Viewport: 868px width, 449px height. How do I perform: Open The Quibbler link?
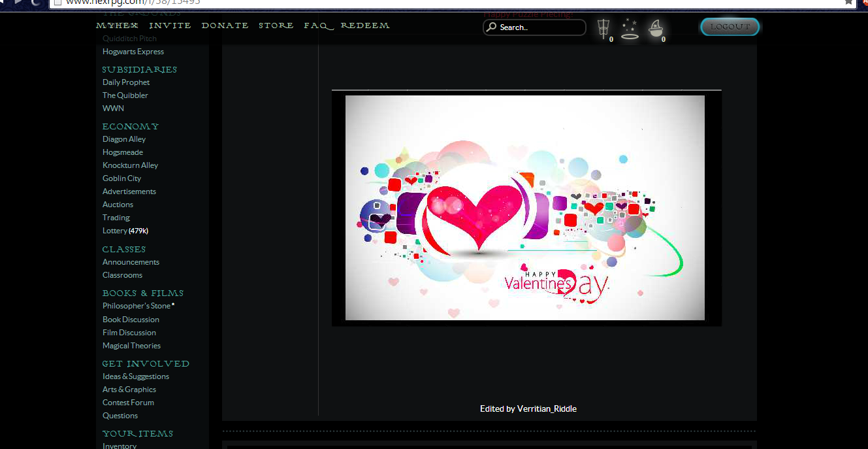coord(125,95)
